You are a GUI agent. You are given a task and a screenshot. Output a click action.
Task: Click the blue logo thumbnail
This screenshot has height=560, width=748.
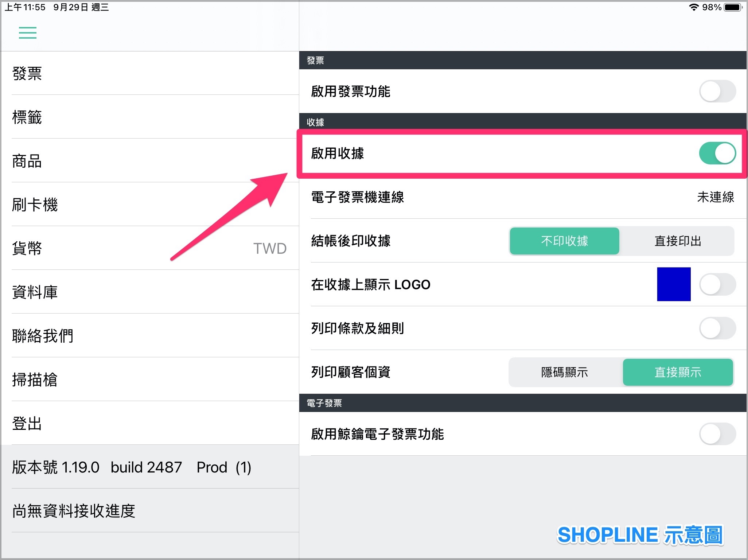(x=674, y=284)
